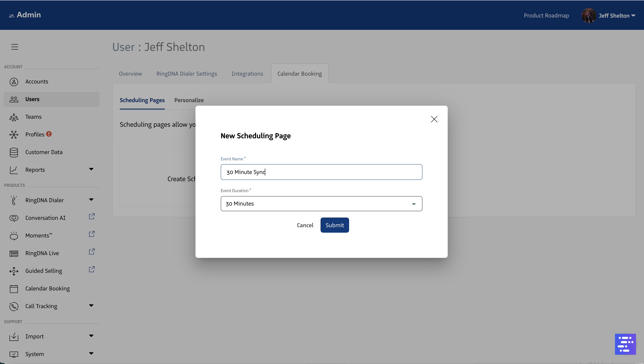
Task: Click the Profiles red alert badge
Action: click(49, 134)
